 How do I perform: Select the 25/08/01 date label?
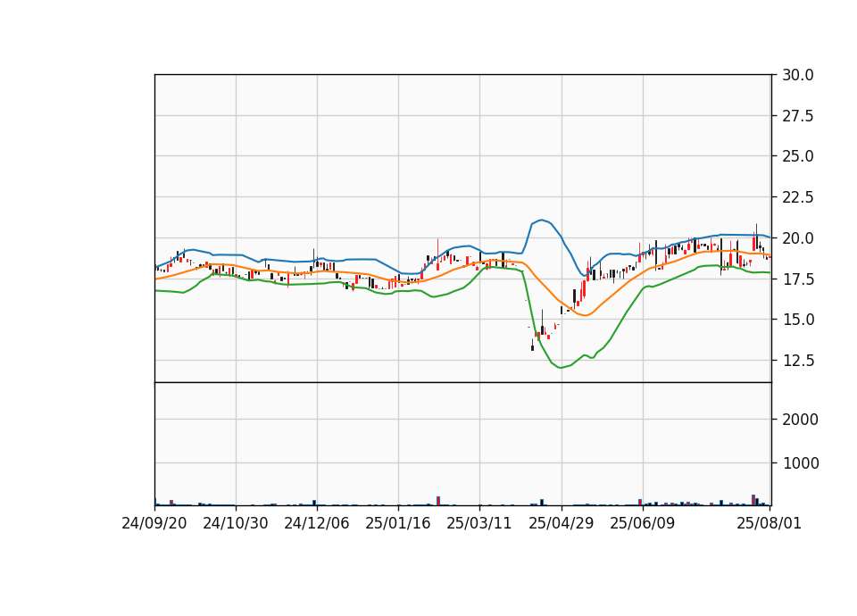click(769, 523)
